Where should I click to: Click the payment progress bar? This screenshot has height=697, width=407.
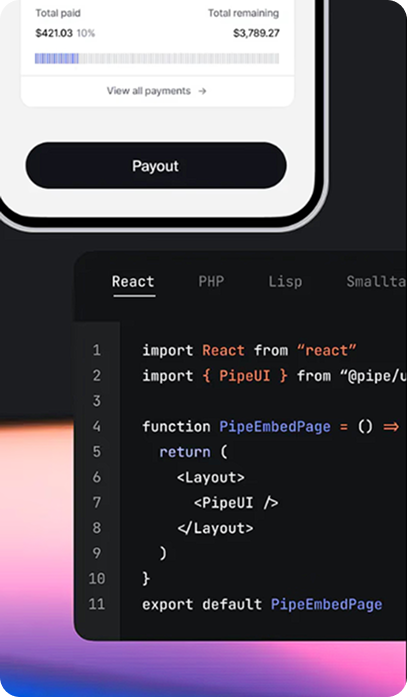157,58
